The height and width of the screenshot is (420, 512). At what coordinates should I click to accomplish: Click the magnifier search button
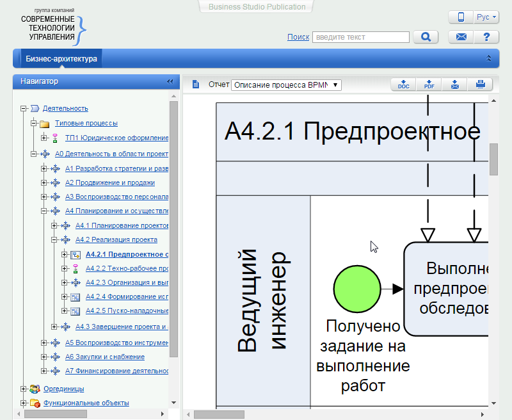[426, 37]
